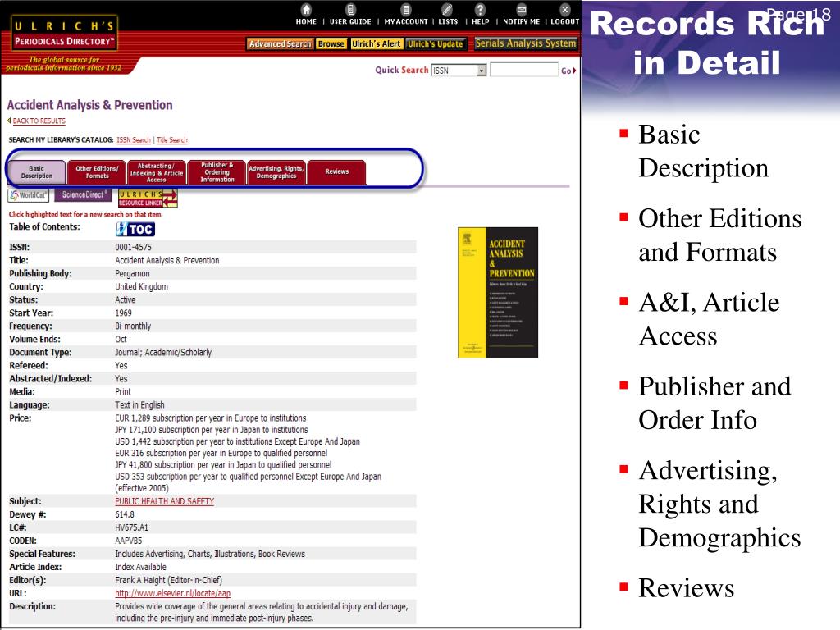
Task: Click the MY ACCOUNT menu label
Action: click(x=406, y=21)
